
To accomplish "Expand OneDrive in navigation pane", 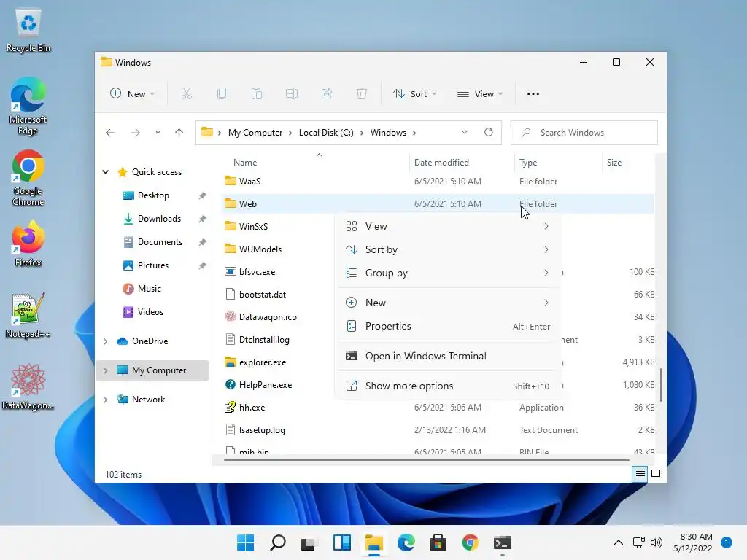I will [106, 341].
